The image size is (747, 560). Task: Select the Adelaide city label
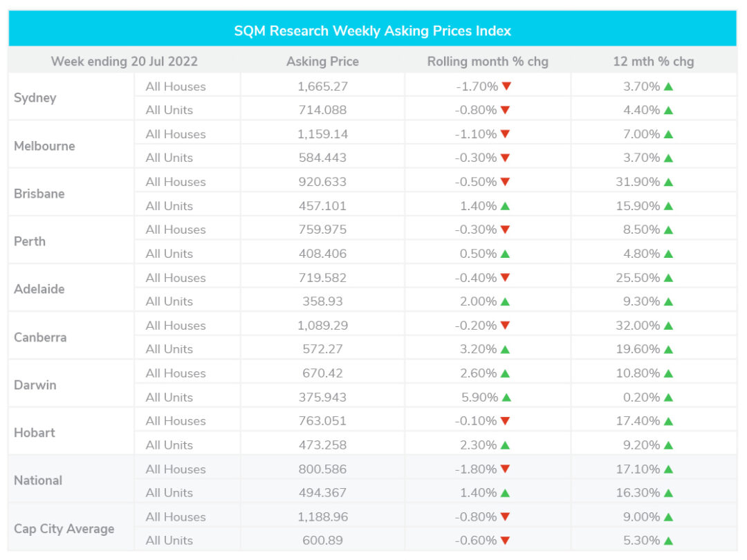pyautogui.click(x=39, y=289)
